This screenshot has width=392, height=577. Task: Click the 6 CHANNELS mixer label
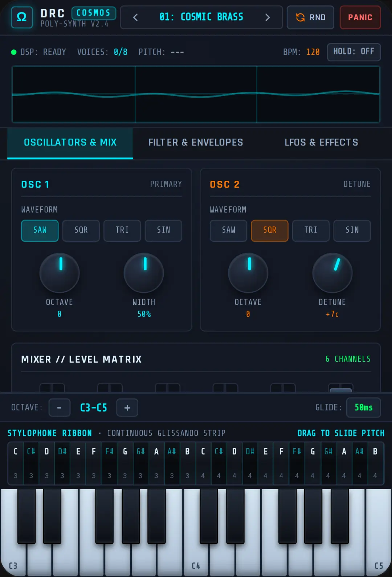pyautogui.click(x=348, y=359)
